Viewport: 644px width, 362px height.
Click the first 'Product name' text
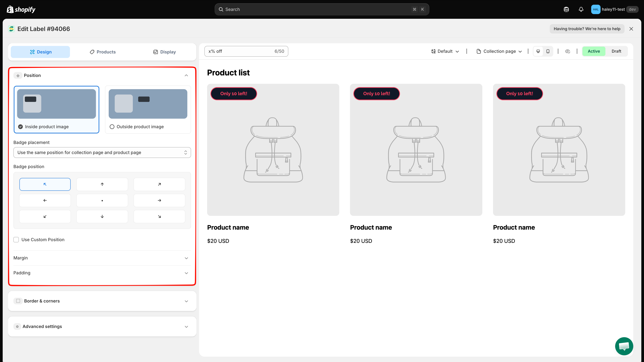[x=228, y=228]
